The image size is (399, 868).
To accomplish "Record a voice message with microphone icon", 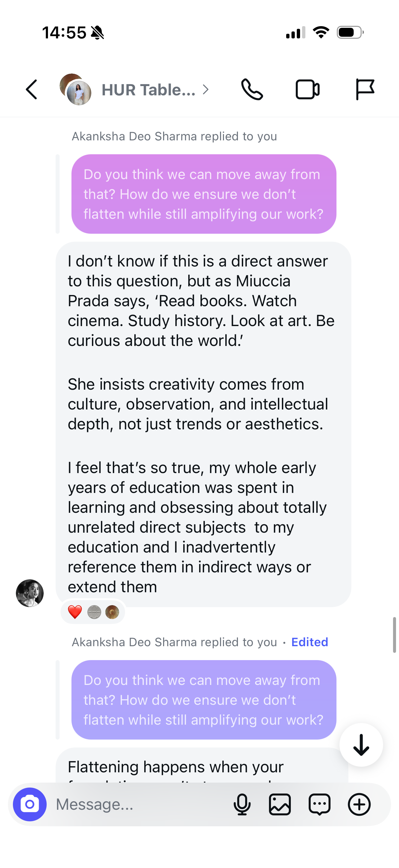I will (242, 804).
